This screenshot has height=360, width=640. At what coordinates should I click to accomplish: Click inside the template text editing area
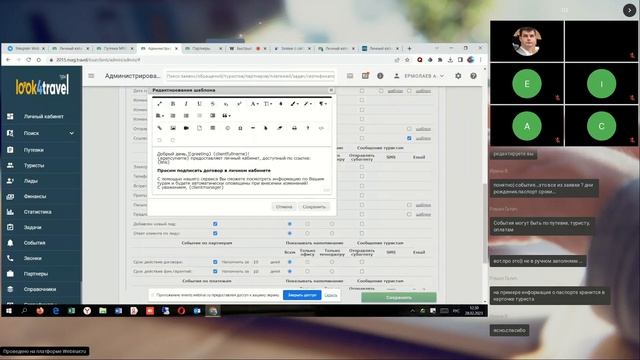pyautogui.click(x=242, y=170)
